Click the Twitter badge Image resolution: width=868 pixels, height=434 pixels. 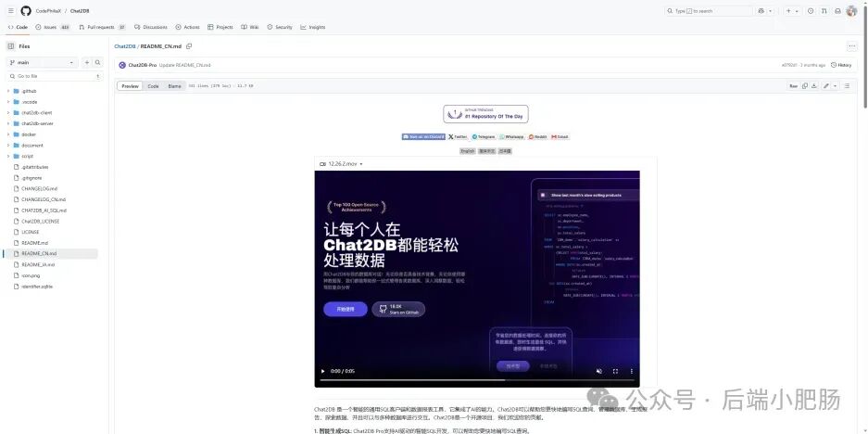point(458,136)
